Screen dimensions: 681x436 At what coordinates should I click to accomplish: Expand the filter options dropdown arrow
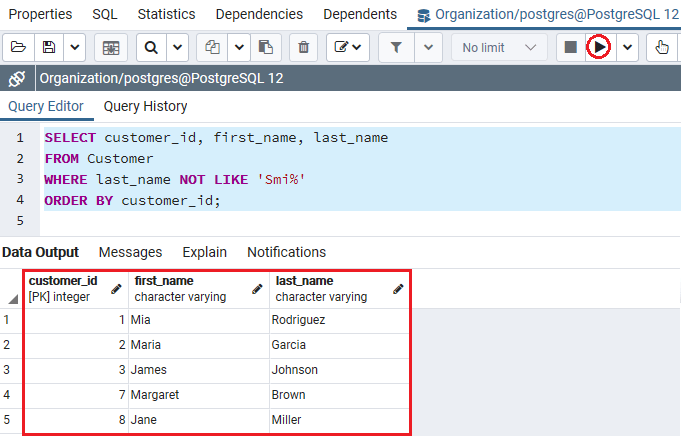(x=429, y=47)
